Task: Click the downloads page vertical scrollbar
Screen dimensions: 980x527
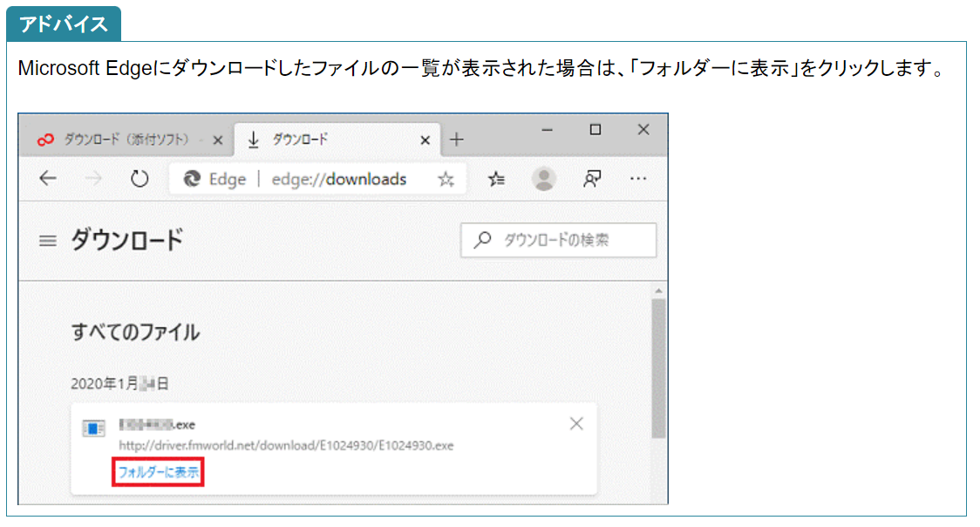Action: (658, 366)
